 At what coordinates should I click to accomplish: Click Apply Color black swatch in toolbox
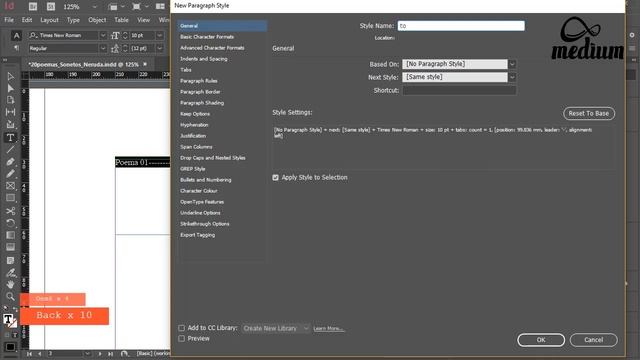pos(10,347)
